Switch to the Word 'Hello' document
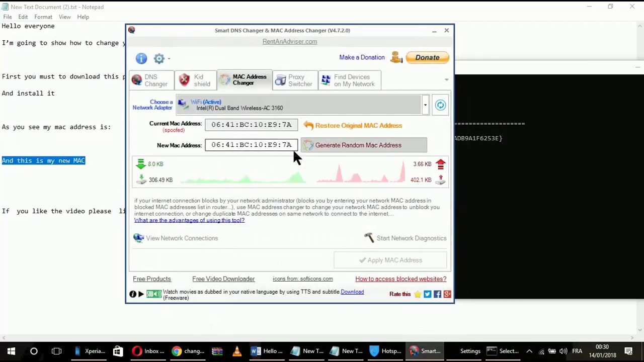Viewport: 644px width, 362px height. (267, 351)
